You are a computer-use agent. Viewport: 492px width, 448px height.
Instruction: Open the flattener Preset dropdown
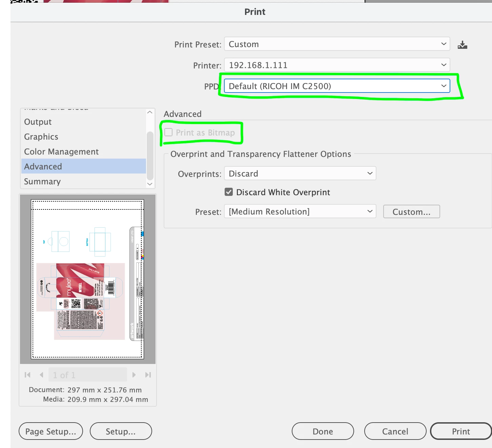[x=300, y=211]
